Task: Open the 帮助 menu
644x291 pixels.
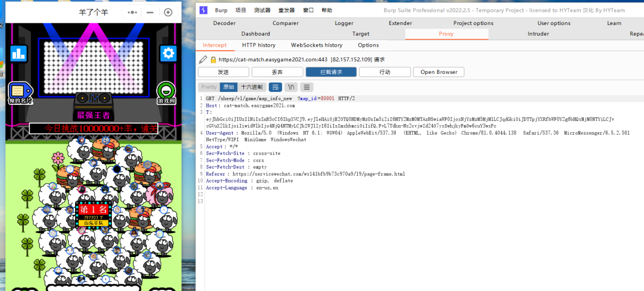Action: click(327, 10)
